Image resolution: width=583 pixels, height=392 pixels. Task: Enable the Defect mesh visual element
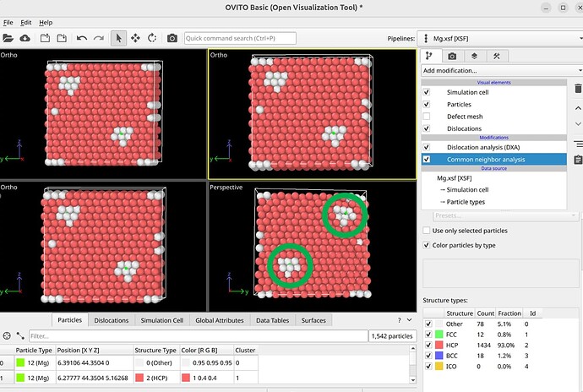tap(426, 116)
